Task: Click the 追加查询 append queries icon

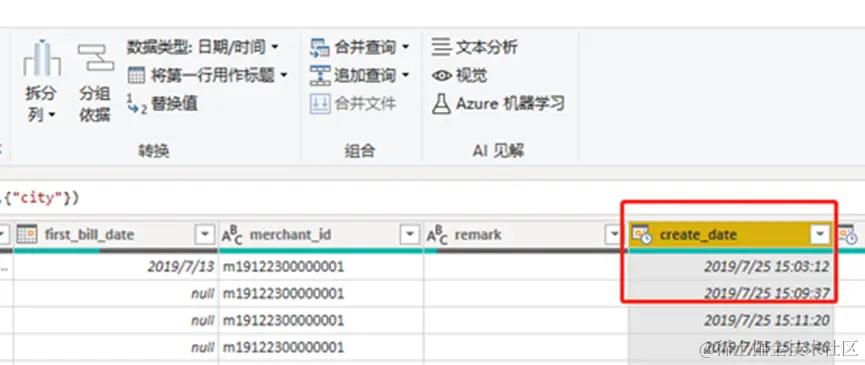Action: click(x=319, y=75)
